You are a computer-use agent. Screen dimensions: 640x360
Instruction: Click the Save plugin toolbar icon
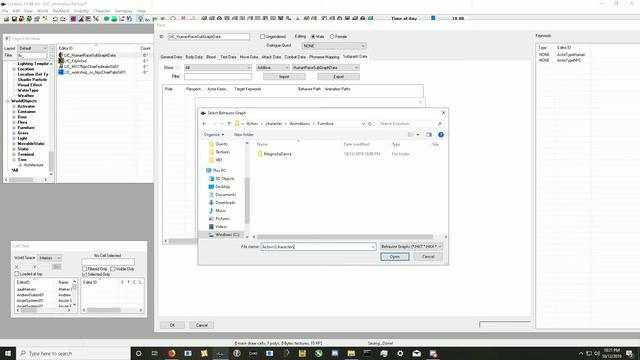click(14, 19)
